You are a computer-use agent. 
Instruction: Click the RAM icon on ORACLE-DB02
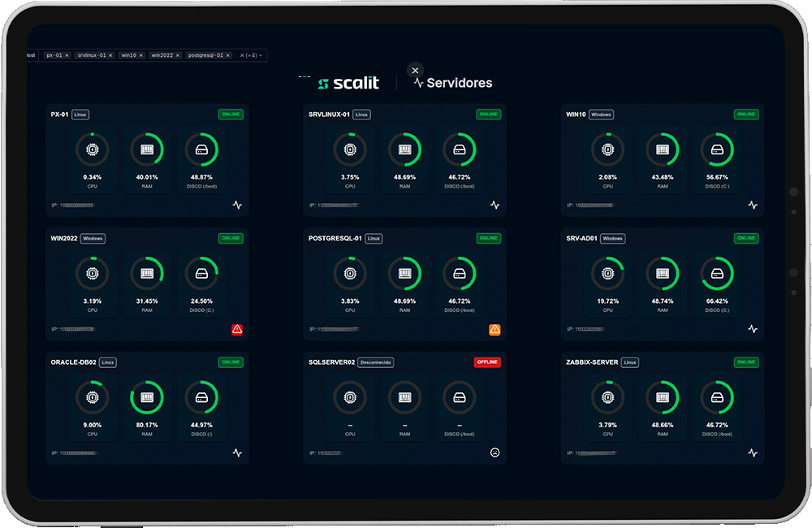tap(147, 397)
